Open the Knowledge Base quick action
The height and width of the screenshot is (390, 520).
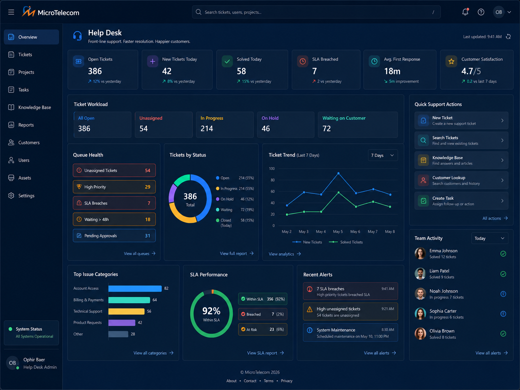click(x=461, y=160)
